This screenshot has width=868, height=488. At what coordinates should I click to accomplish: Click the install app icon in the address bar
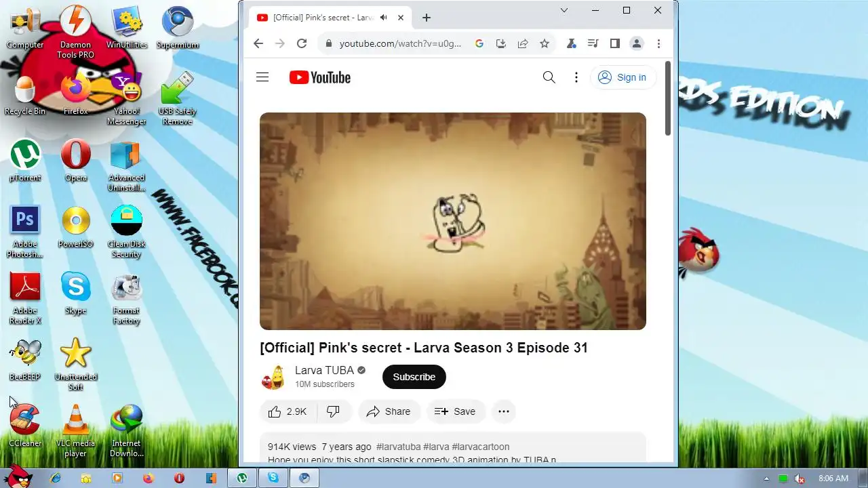501,43
